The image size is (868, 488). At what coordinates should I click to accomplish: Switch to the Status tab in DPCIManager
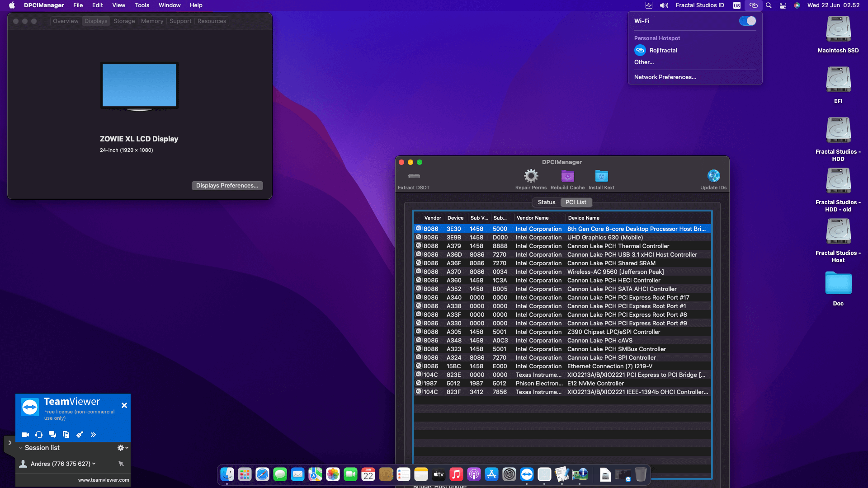[x=547, y=202]
